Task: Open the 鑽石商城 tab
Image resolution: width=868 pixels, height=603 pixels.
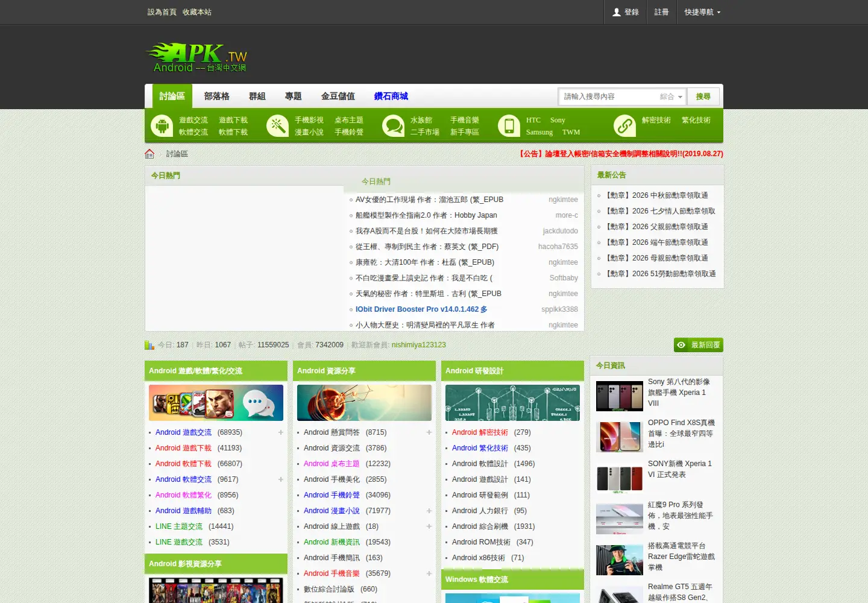Action: [391, 96]
